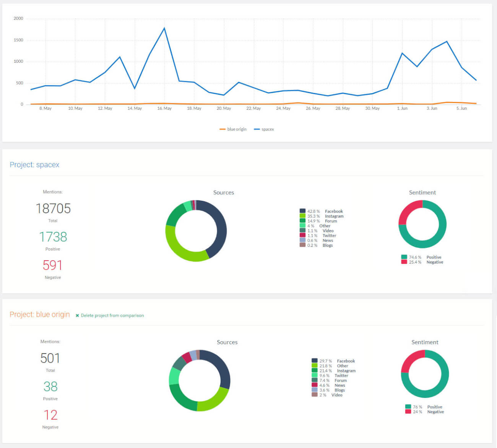497x448 pixels.
Task: Click Instagram swatch in spacex sources legend
Action: pyautogui.click(x=302, y=216)
